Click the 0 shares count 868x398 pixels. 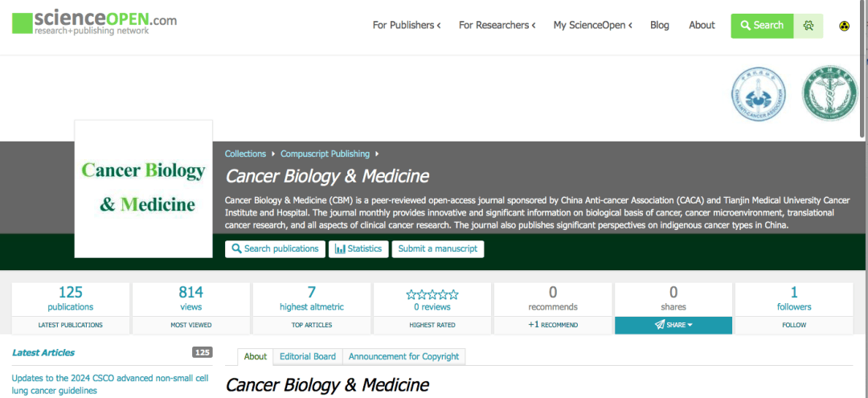[674, 299]
